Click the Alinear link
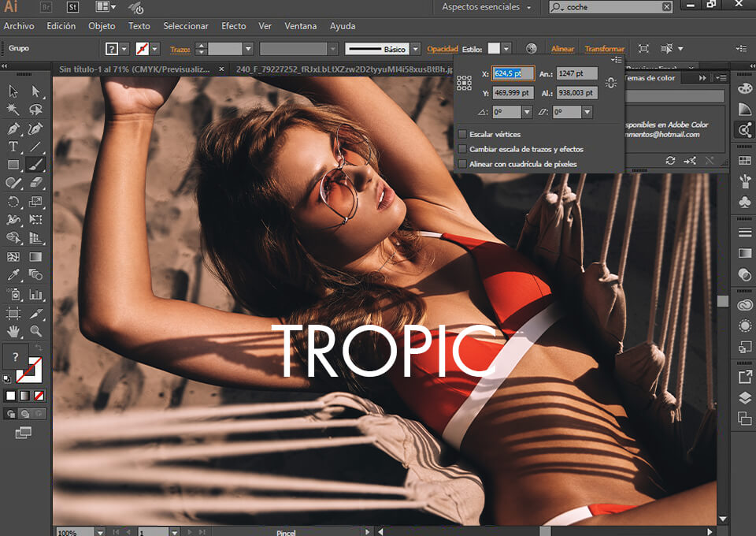 point(562,48)
